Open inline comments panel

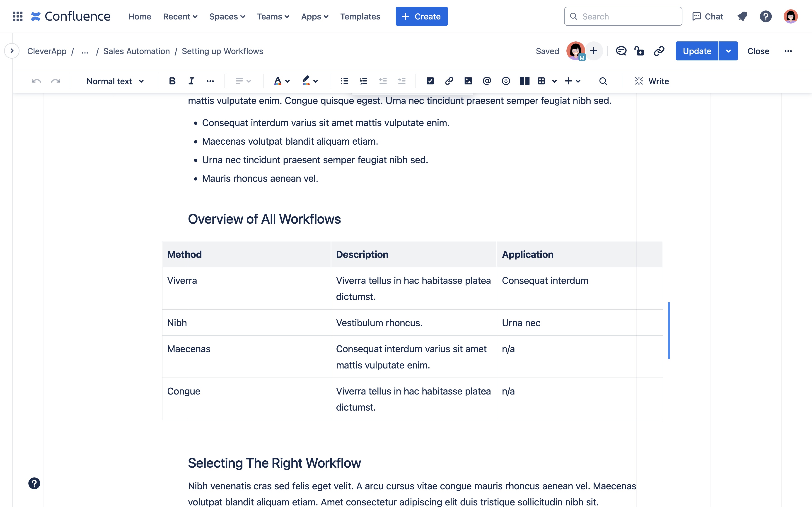coord(621,51)
